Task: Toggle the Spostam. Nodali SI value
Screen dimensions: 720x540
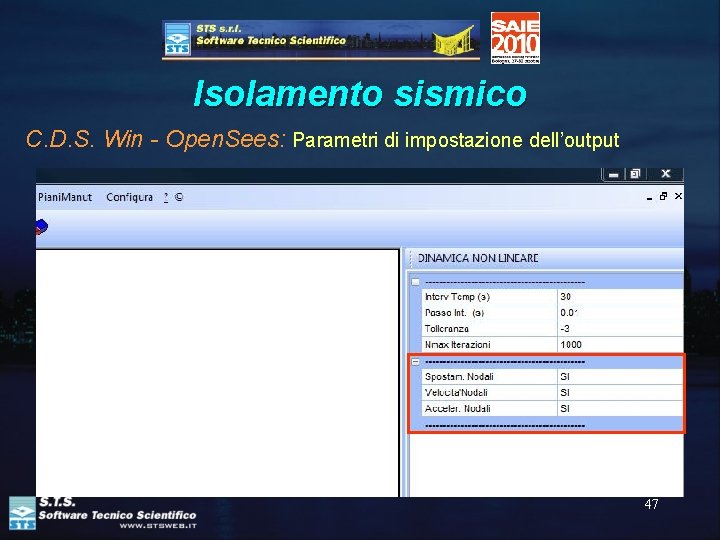Action: tap(620, 377)
